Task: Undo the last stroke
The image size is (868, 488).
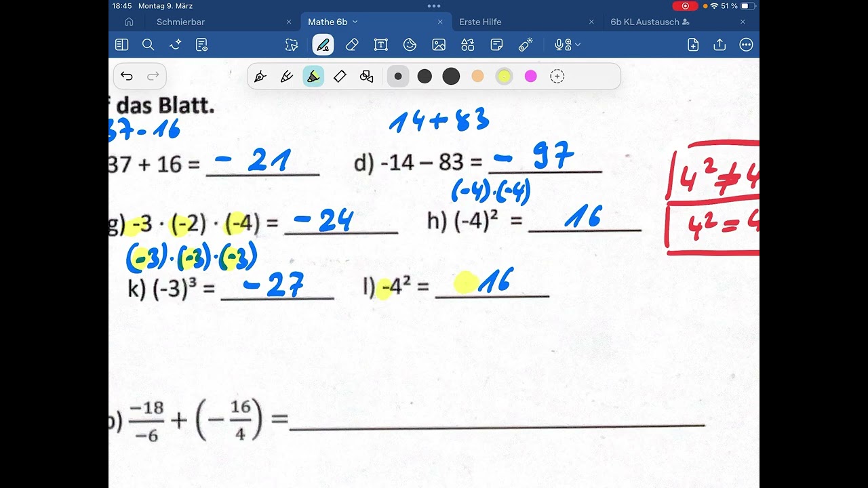Action: click(x=127, y=76)
